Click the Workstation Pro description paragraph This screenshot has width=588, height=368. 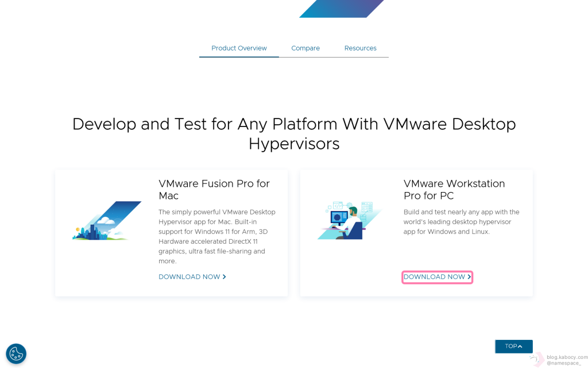click(461, 222)
